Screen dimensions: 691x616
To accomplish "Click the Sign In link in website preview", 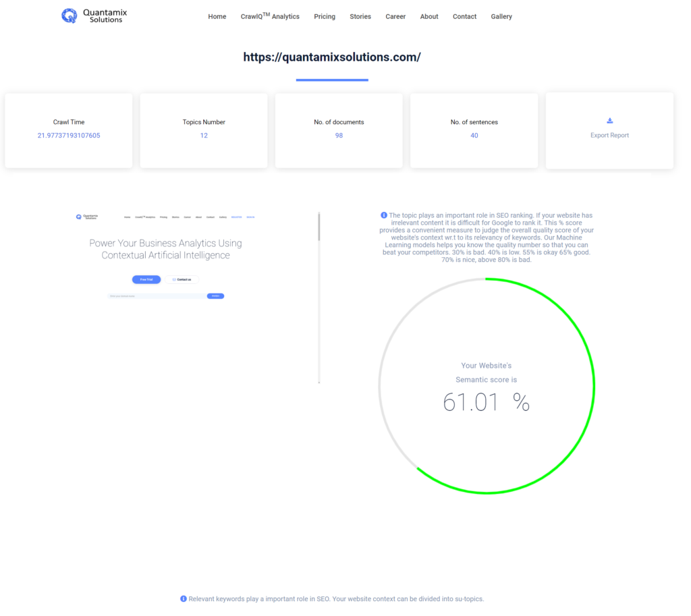I will click(x=250, y=217).
